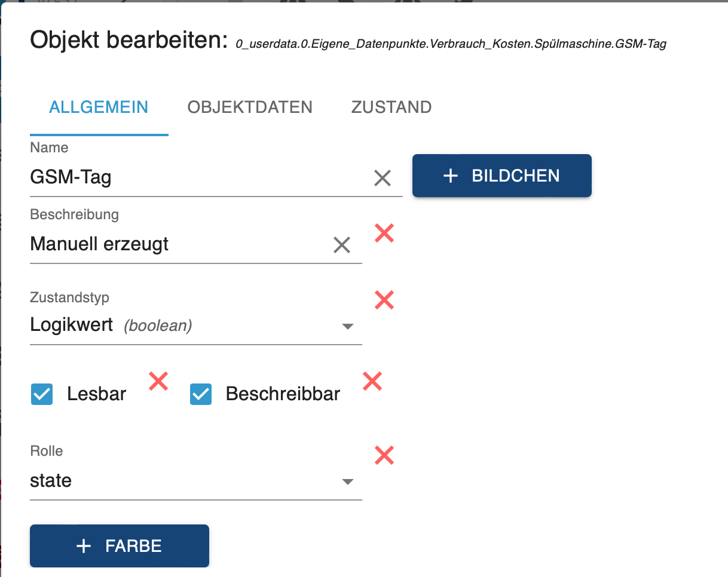Screen dimensions: 728x577
Task: Open the Zustandstyp dropdown arrow
Action: point(347,327)
